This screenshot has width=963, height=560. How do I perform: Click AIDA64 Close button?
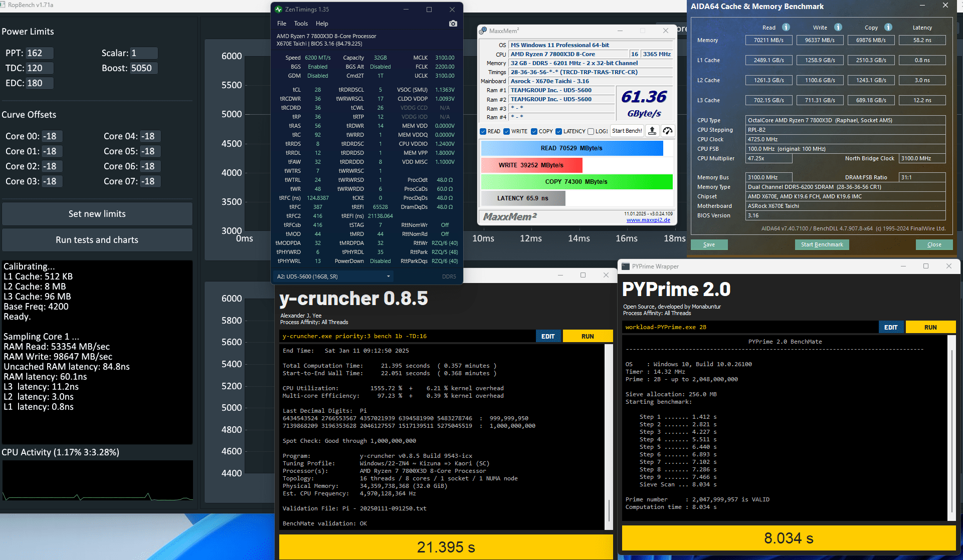click(x=934, y=244)
